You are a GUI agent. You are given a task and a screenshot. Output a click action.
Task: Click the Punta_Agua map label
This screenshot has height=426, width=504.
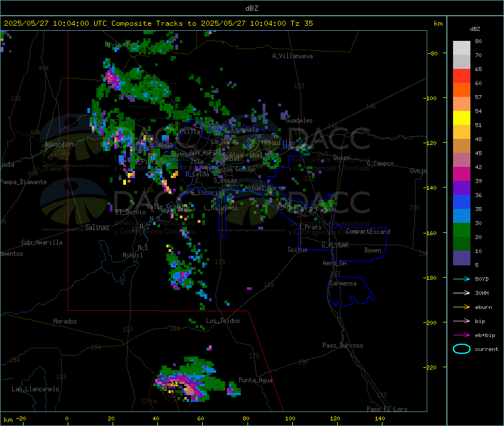tap(255, 380)
